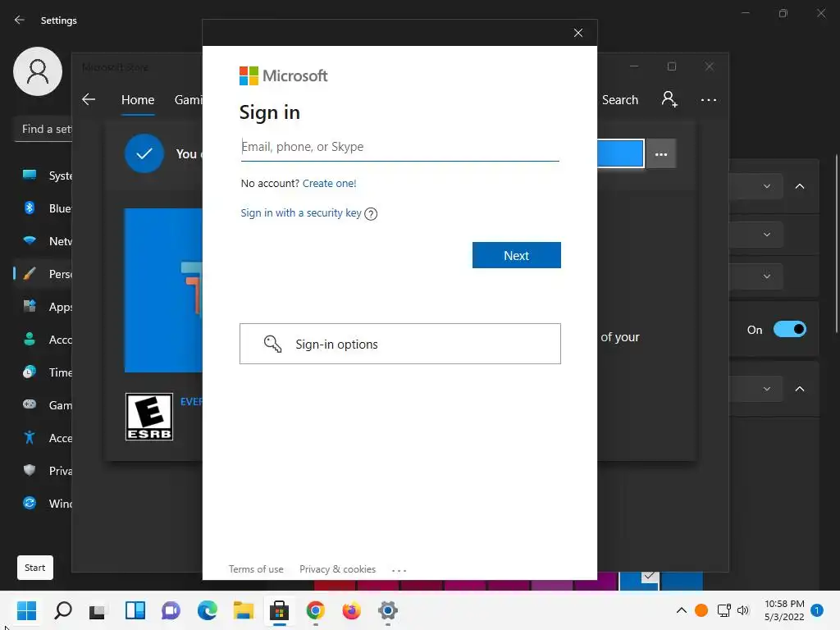Open Accessibility settings category
Image resolution: width=840 pixels, height=630 pixels.
pos(43,438)
